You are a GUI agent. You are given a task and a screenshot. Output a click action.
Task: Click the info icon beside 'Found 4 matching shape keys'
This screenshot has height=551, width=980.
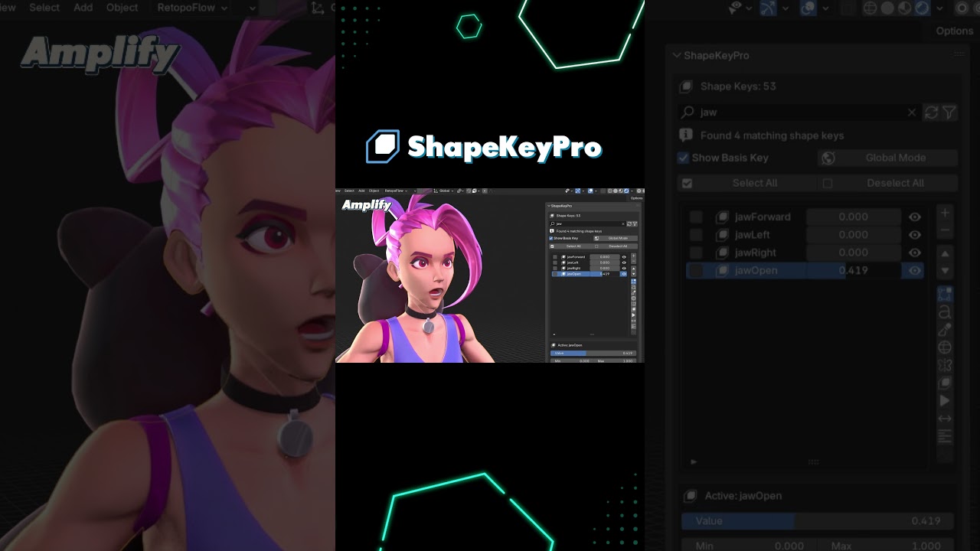686,135
